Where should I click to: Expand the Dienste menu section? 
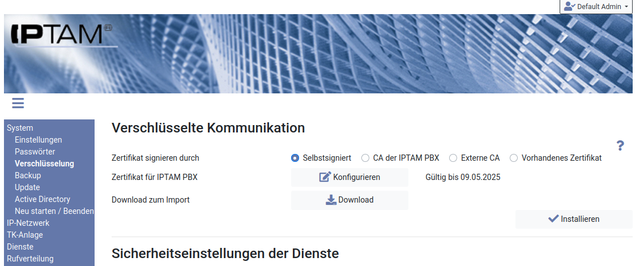[x=20, y=247]
